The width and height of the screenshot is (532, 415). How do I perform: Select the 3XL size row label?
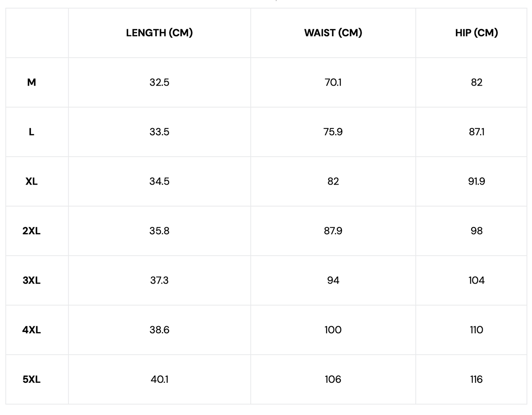tap(32, 280)
